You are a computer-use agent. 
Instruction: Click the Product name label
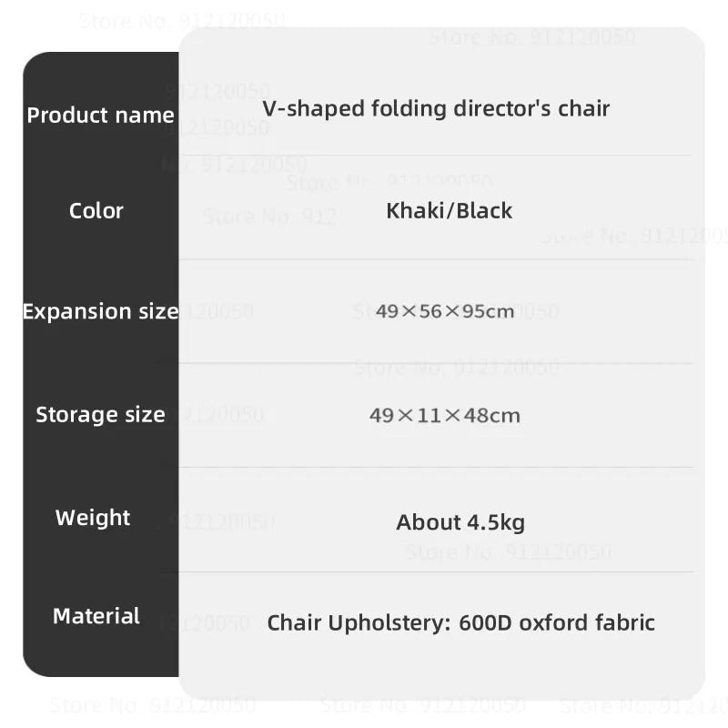100,116
